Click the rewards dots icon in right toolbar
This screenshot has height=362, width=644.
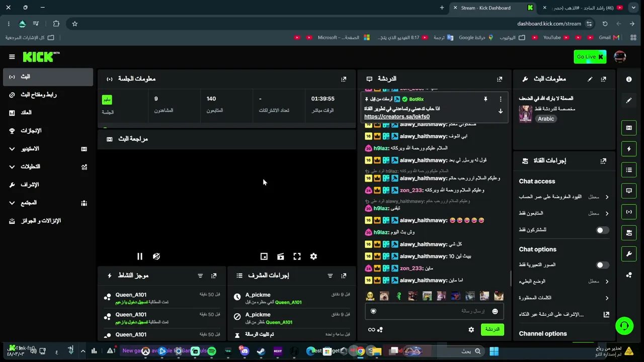[x=629, y=275]
